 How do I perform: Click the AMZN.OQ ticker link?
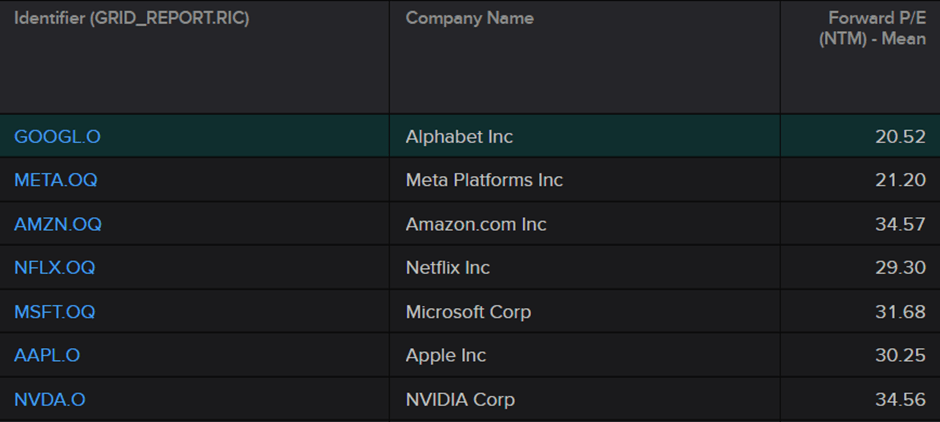pyautogui.click(x=57, y=224)
